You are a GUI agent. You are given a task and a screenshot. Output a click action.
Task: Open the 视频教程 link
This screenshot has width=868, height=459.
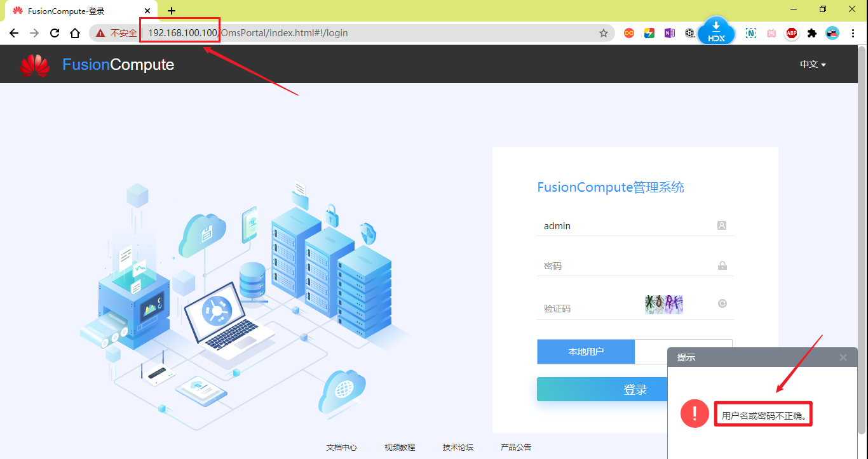(x=400, y=447)
